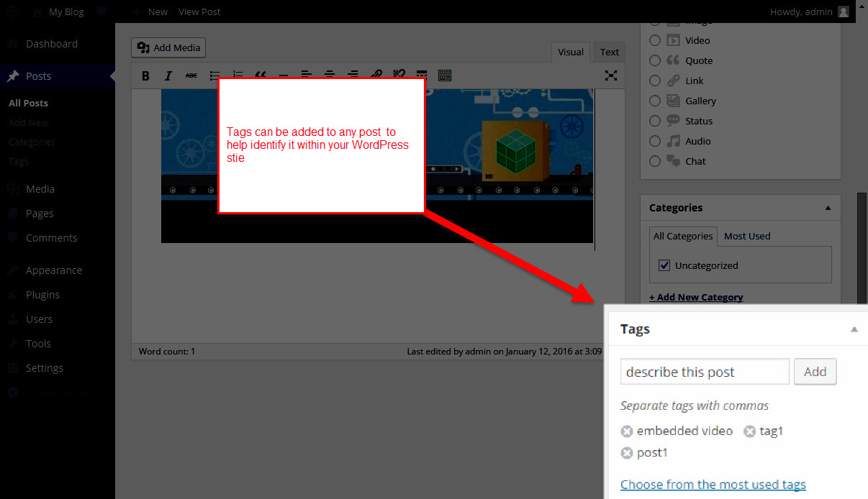Click the Insert Read More tag icon

tap(422, 75)
